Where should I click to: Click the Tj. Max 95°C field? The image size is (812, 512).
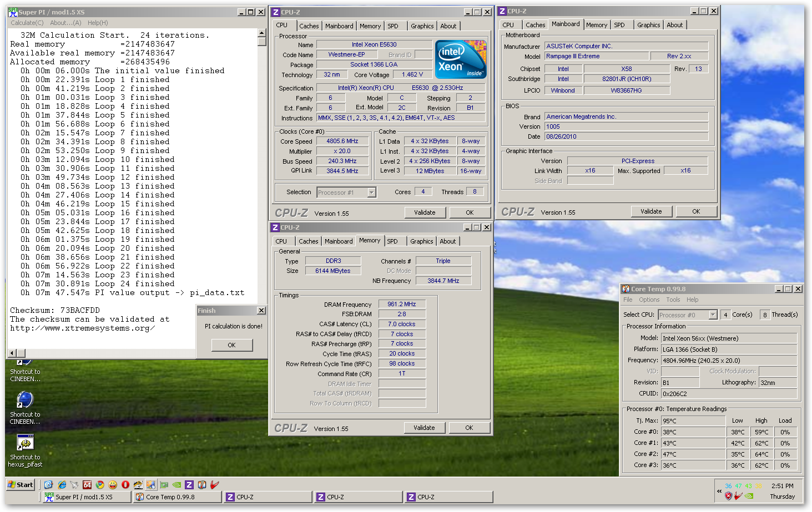click(x=693, y=420)
